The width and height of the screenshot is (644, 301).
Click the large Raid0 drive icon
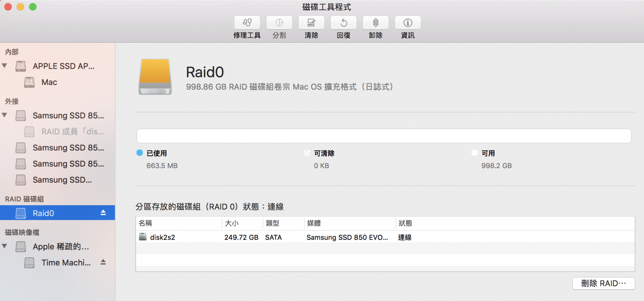[x=155, y=77]
